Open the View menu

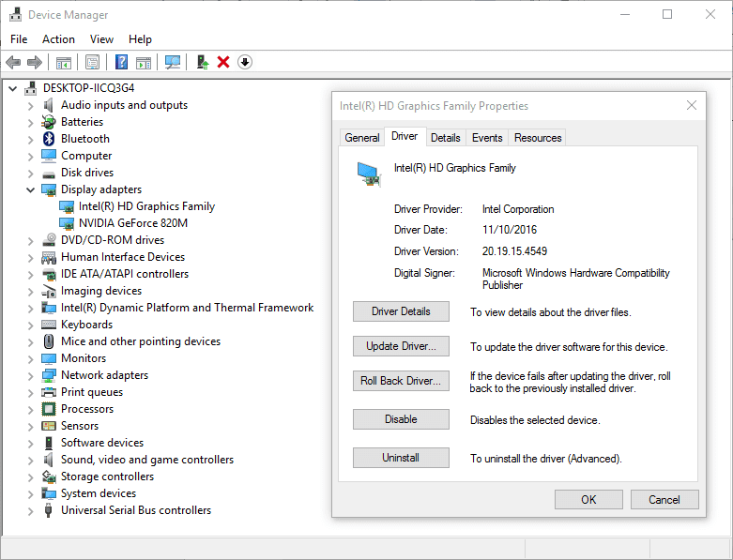click(x=101, y=39)
